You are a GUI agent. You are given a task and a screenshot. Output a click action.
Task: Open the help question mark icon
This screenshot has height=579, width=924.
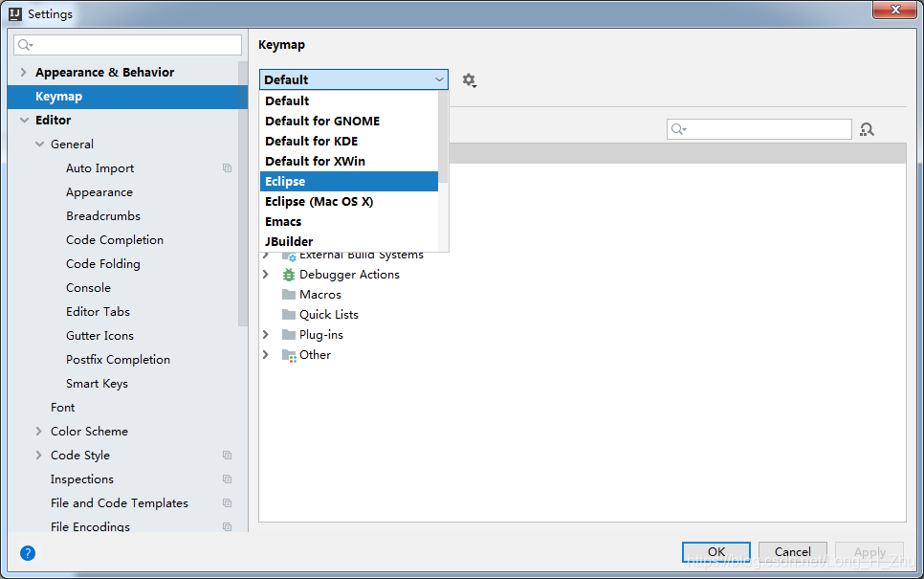pos(28,553)
